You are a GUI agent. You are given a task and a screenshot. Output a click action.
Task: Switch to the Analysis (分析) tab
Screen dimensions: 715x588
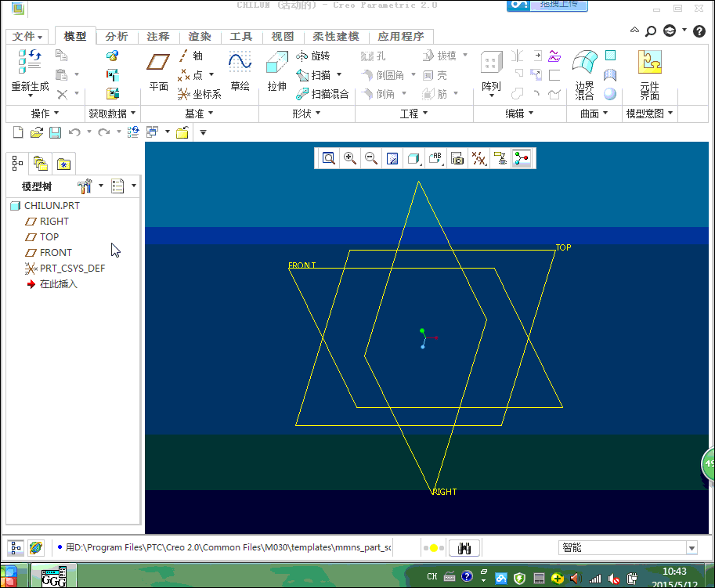tap(117, 37)
